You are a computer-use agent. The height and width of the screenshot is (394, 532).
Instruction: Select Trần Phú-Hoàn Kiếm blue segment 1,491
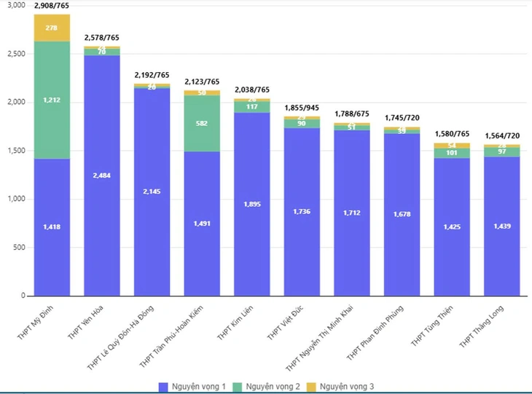coord(202,224)
